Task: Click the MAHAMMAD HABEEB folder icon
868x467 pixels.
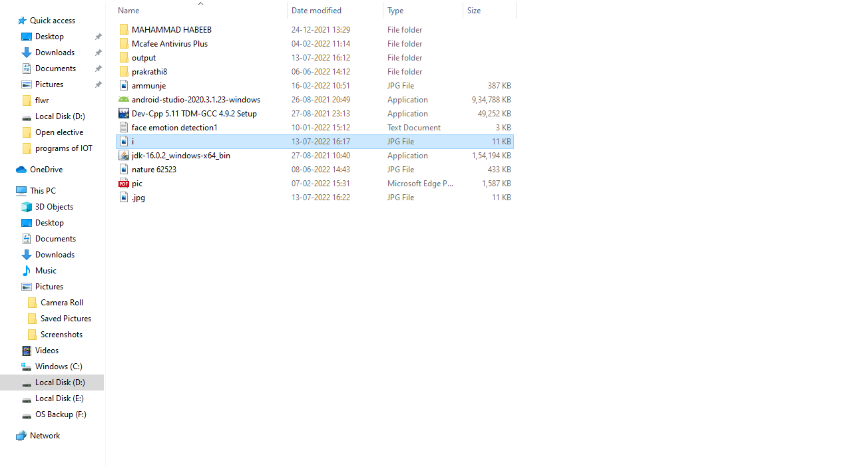Action: [124, 29]
